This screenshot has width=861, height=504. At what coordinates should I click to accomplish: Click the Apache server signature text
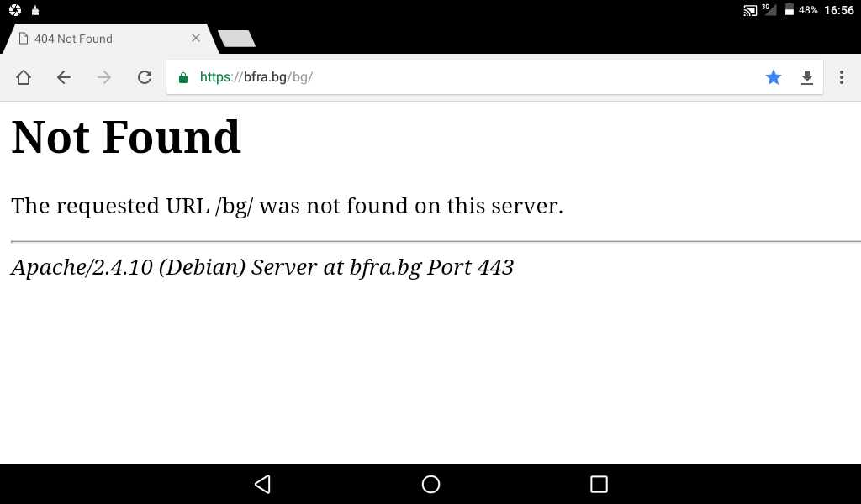262,268
